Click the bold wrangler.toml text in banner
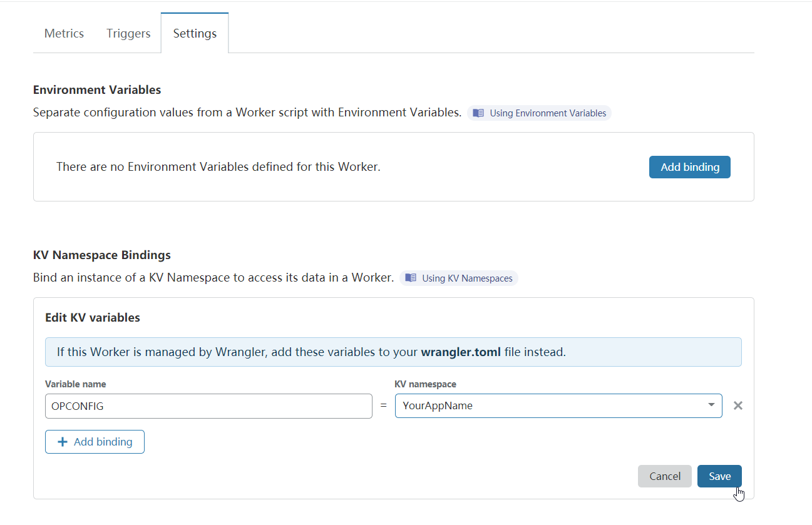This screenshot has height=525, width=812. [461, 352]
